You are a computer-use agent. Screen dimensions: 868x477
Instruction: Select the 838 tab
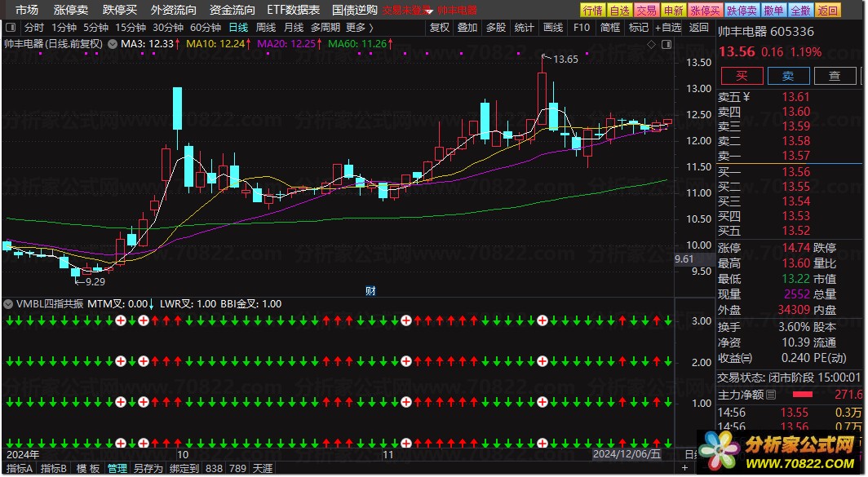point(214,469)
